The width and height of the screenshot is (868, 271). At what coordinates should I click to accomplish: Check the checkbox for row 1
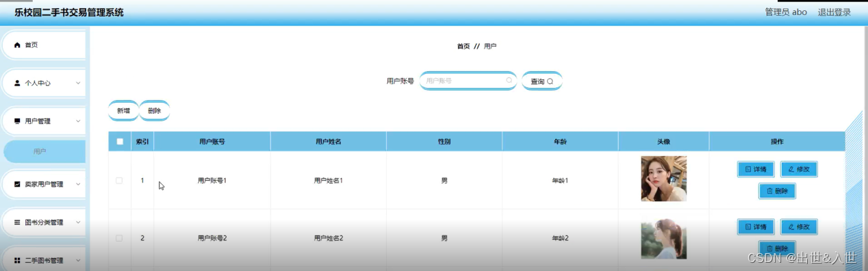click(119, 181)
